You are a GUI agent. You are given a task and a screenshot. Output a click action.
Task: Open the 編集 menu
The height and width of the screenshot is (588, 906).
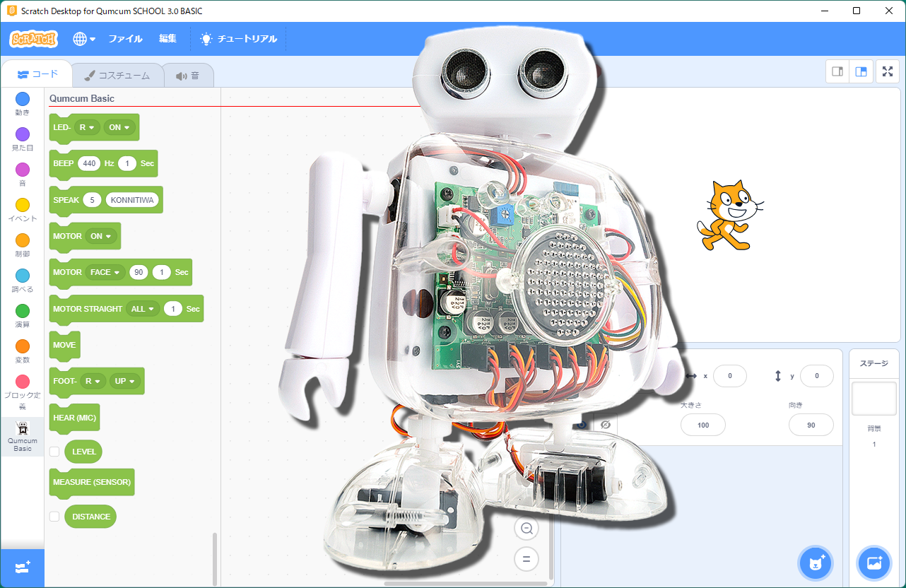coord(167,39)
